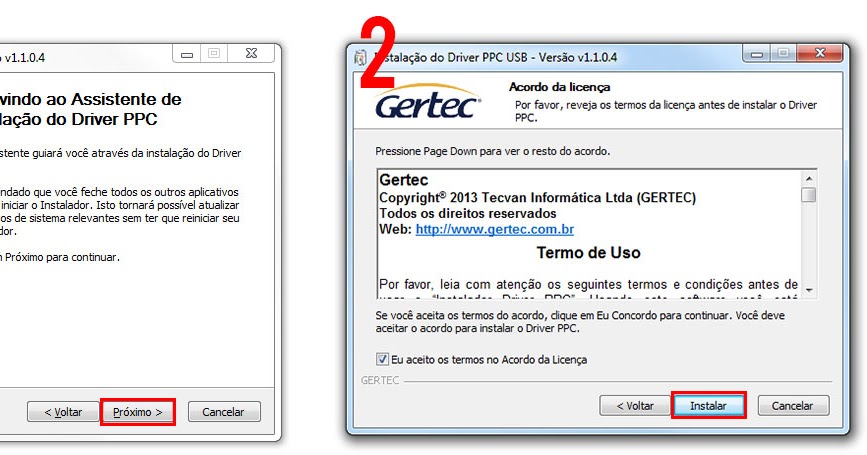Click the license text scrollbar up arrow

809,179
